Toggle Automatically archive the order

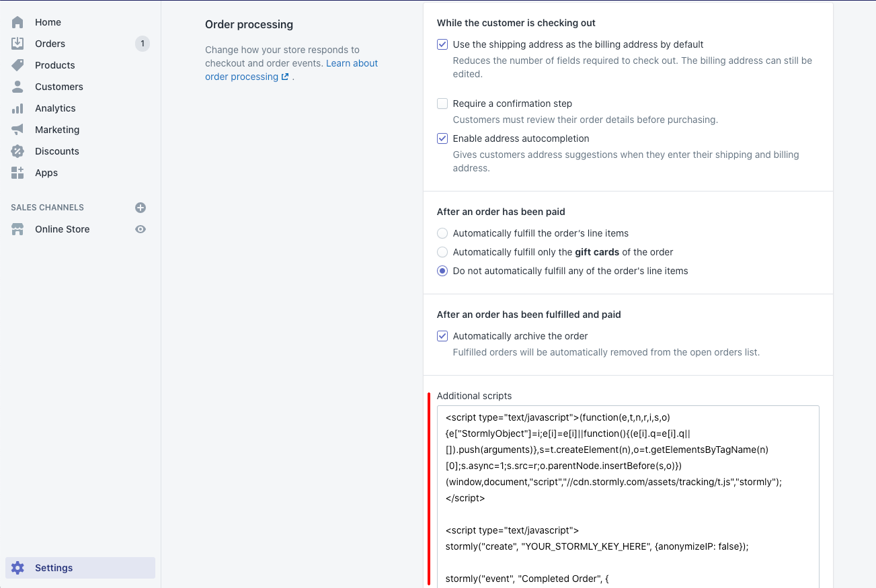point(442,336)
